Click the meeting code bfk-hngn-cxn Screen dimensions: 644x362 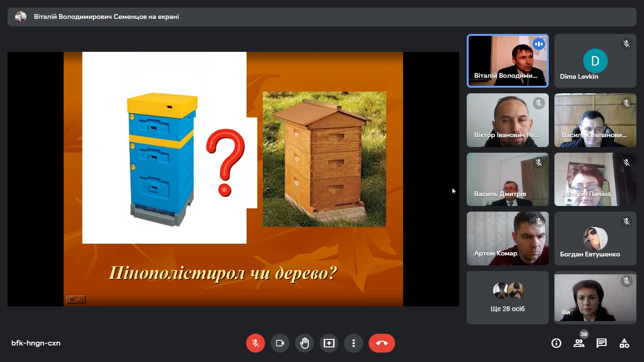[x=36, y=343]
